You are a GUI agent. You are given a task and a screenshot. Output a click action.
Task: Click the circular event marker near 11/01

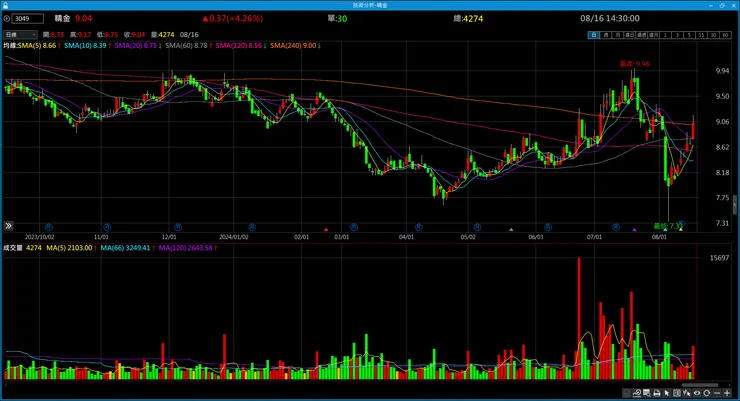pos(107,227)
